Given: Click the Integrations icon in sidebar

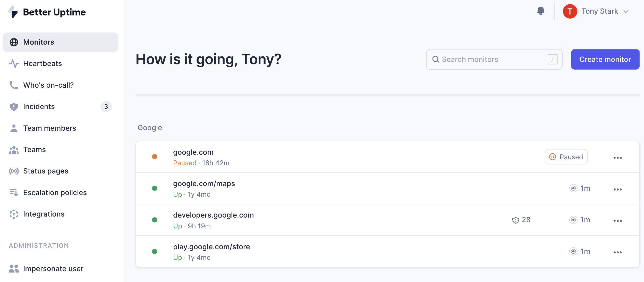Looking at the screenshot, I should (14, 214).
